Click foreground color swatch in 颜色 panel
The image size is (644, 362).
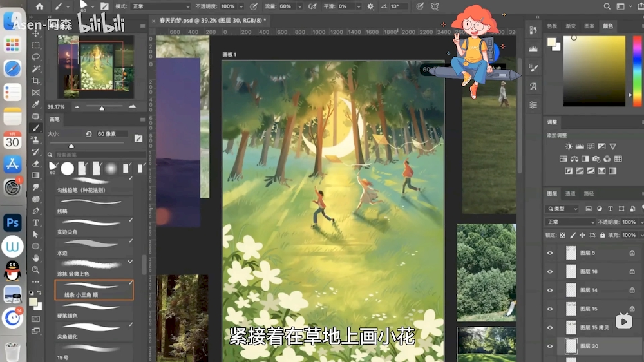tap(551, 42)
